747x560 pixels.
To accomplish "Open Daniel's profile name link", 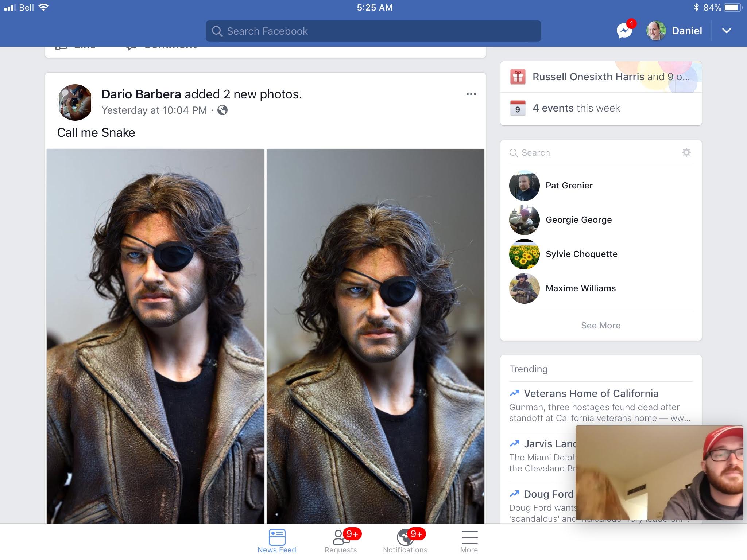I will (x=687, y=31).
